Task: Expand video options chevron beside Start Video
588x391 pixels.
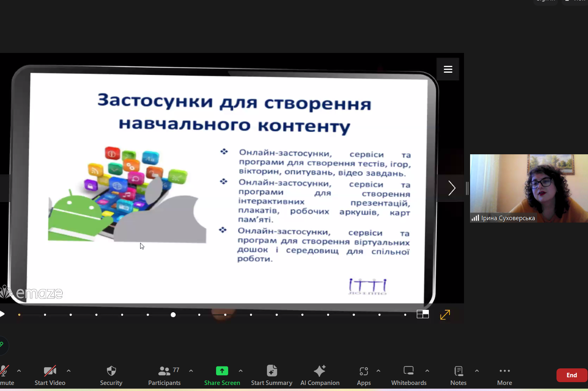Action: 69,371
